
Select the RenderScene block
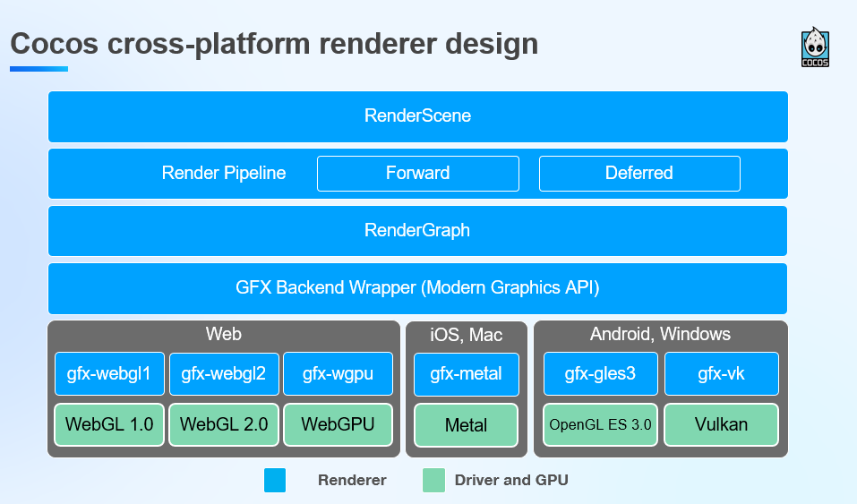point(418,116)
